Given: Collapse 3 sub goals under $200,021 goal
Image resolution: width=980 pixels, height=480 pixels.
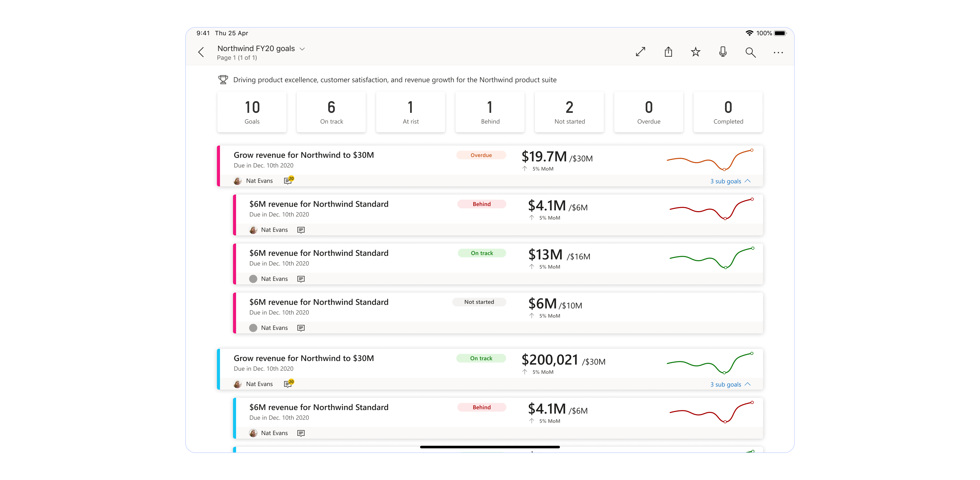Looking at the screenshot, I should (730, 385).
